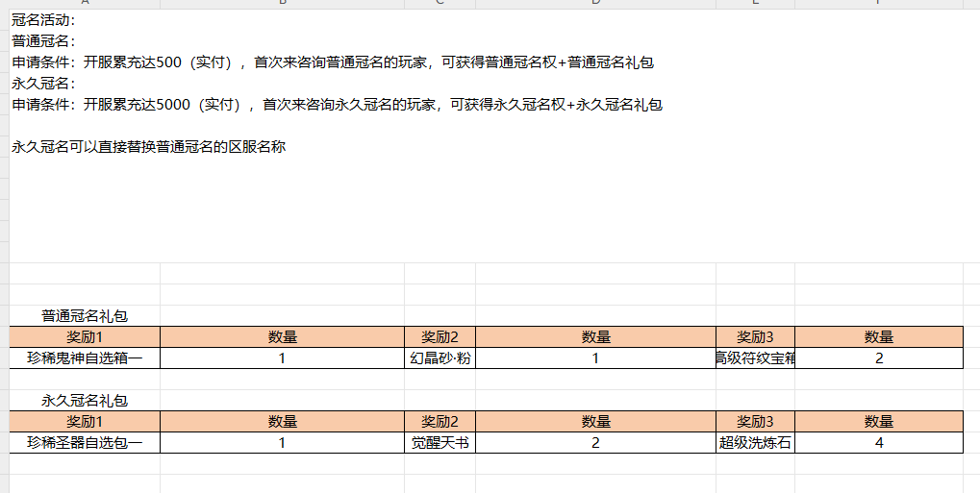Viewport: 980px width, 493px height.
Task: Select the 冠名活动 title cell
Action: (44, 20)
